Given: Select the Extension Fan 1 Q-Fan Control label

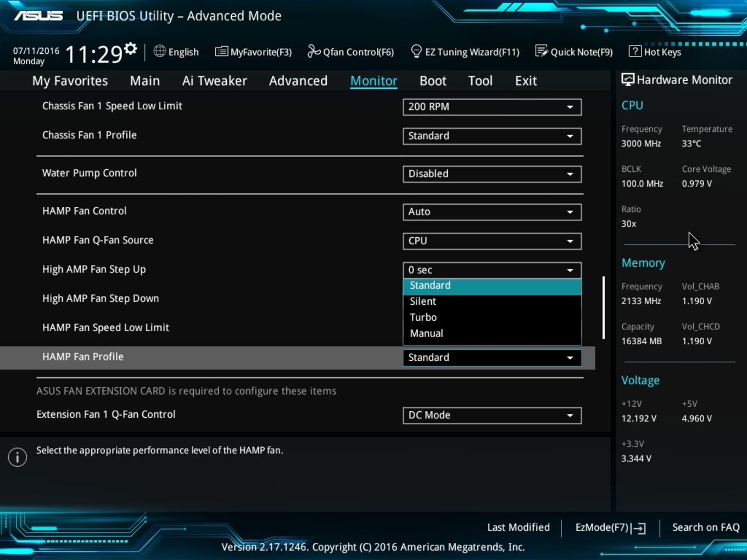Looking at the screenshot, I should coord(106,414).
